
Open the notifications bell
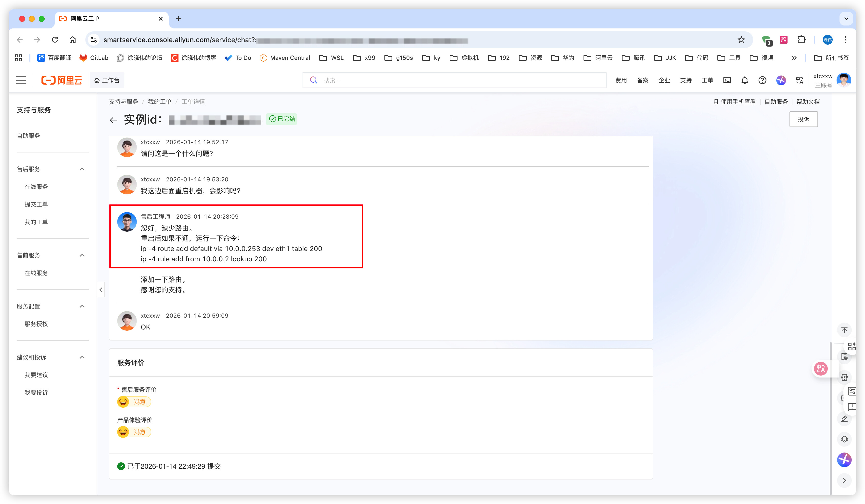[744, 80]
